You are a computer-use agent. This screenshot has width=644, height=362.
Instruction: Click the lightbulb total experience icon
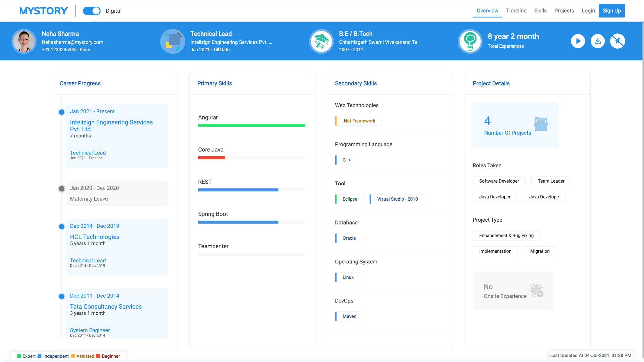tap(470, 41)
